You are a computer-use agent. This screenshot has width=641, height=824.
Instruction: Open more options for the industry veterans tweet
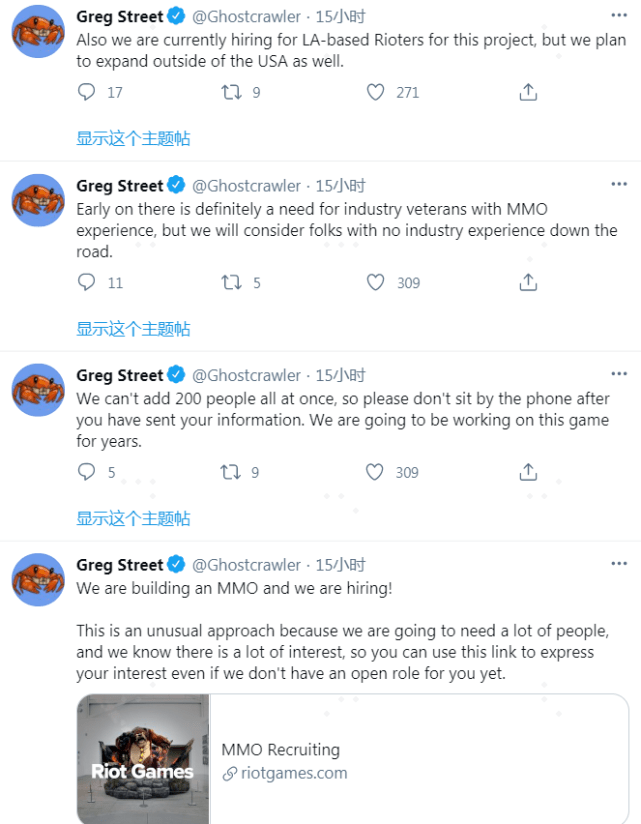coord(619,185)
